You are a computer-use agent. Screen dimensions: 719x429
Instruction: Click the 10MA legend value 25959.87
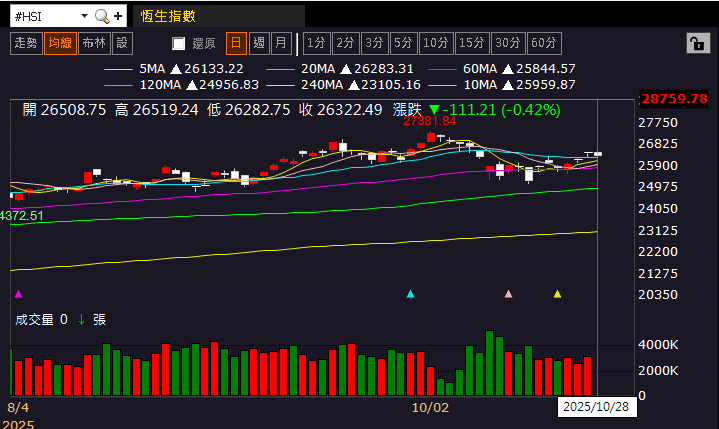[546, 85]
